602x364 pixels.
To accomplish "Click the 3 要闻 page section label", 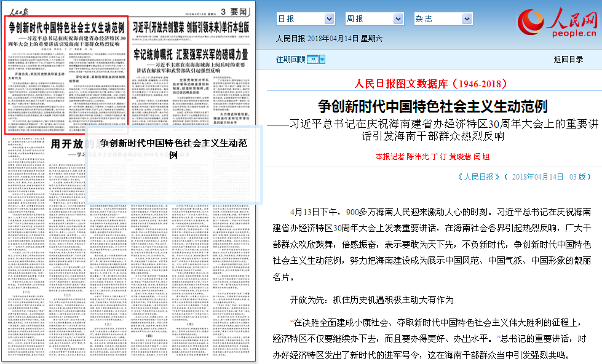I will click(x=234, y=12).
